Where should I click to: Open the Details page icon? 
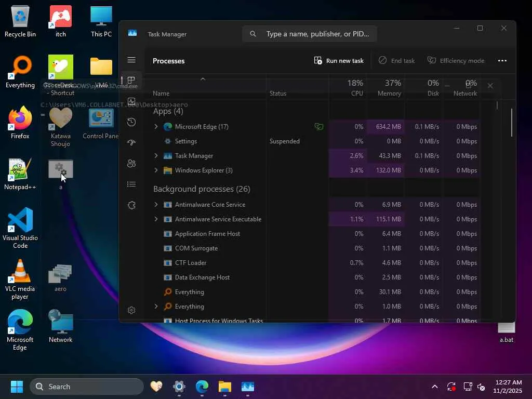pos(131,184)
